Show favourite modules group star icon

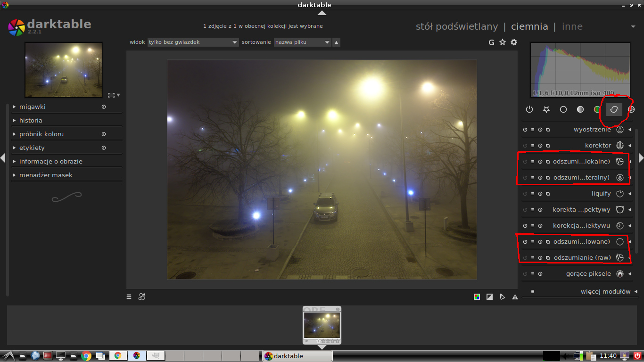(546, 109)
